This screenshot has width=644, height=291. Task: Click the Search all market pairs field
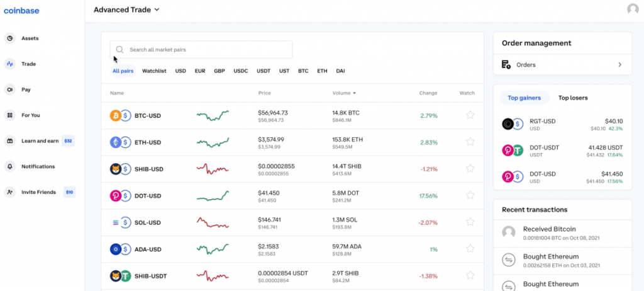pos(201,49)
